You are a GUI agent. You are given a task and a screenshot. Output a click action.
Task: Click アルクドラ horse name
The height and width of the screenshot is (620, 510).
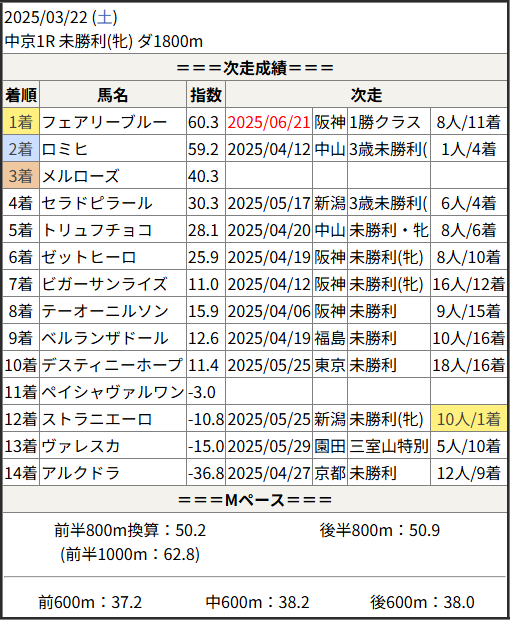coord(81,473)
